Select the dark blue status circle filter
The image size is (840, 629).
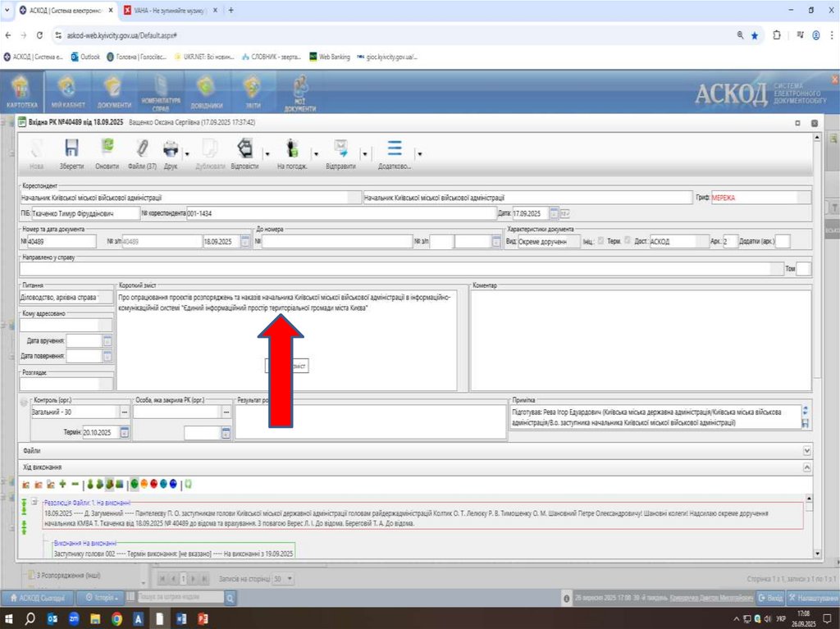(x=173, y=485)
